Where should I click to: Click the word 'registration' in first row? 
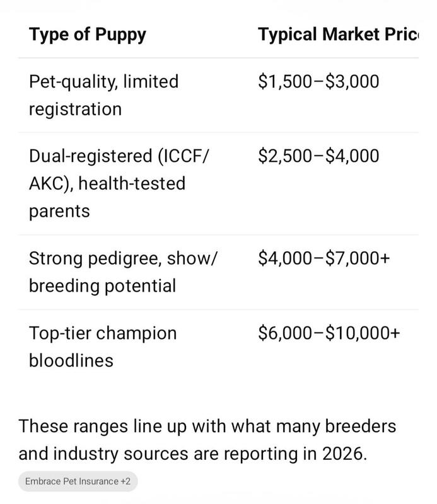75,109
